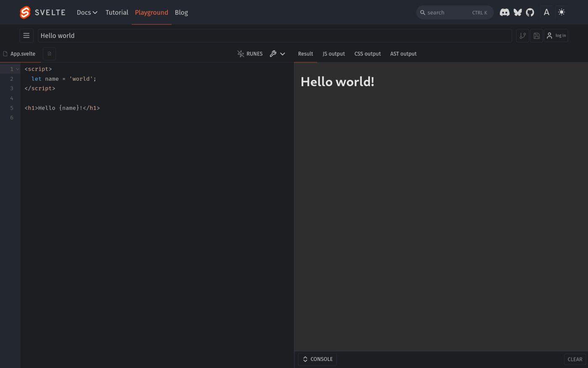
Task: Click the code line 'let name = 'world';'
Action: pyautogui.click(x=64, y=79)
